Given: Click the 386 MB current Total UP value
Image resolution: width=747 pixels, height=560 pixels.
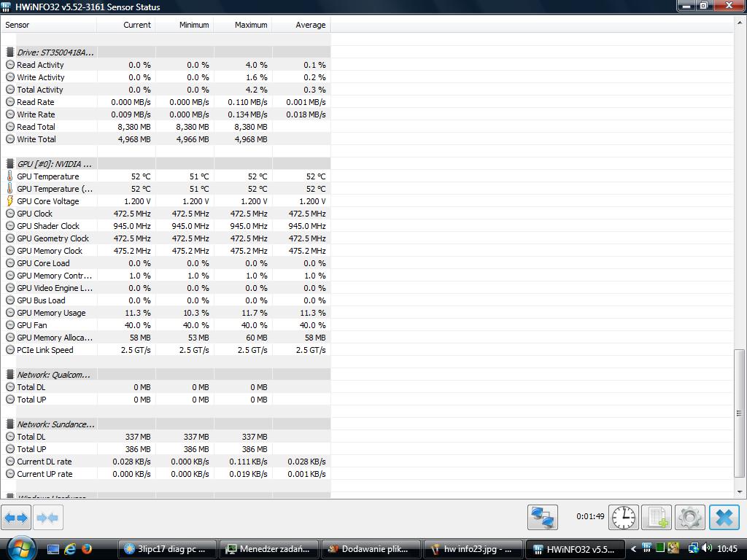Looking at the screenshot, I should click(x=138, y=449).
